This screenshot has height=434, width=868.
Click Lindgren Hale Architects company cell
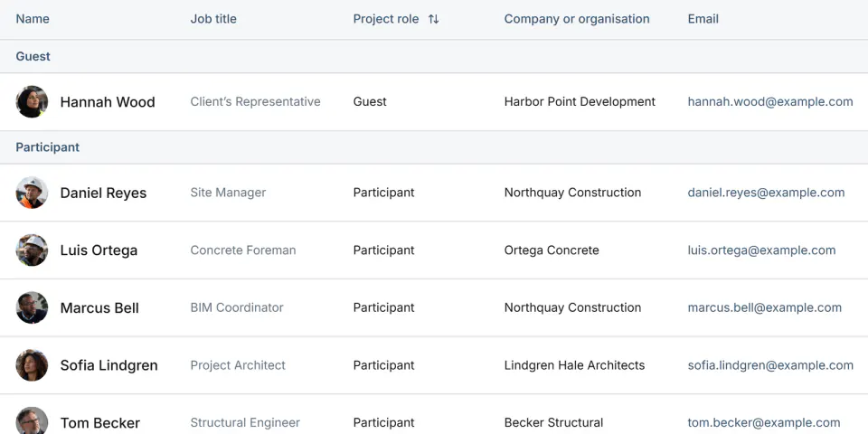pyautogui.click(x=575, y=365)
